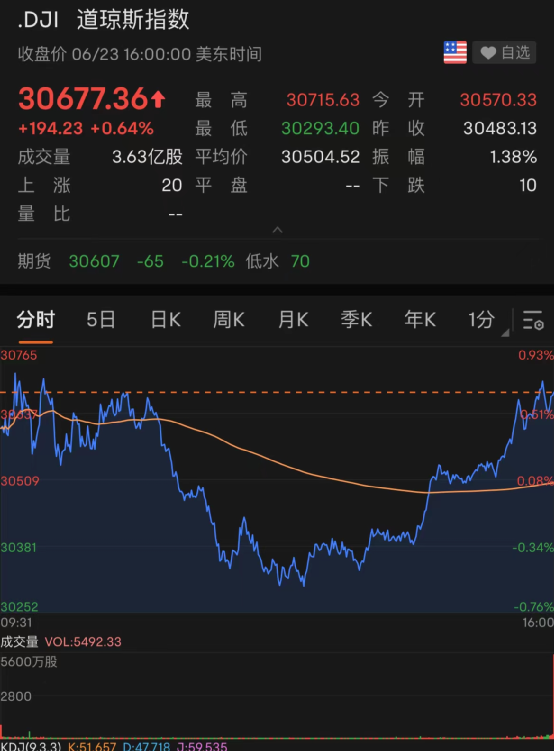This screenshot has width=554, height=751.
Task: Open the 周K weekly chart tab
Action: 228,319
